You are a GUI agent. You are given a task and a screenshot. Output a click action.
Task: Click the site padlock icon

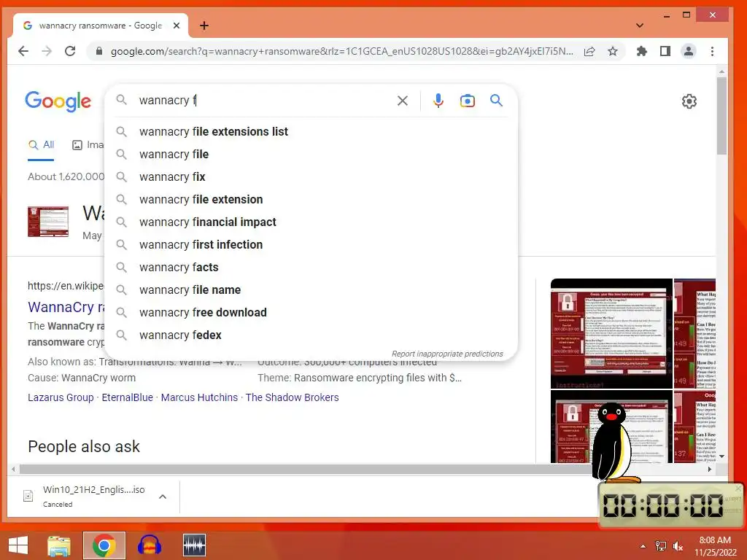point(99,51)
